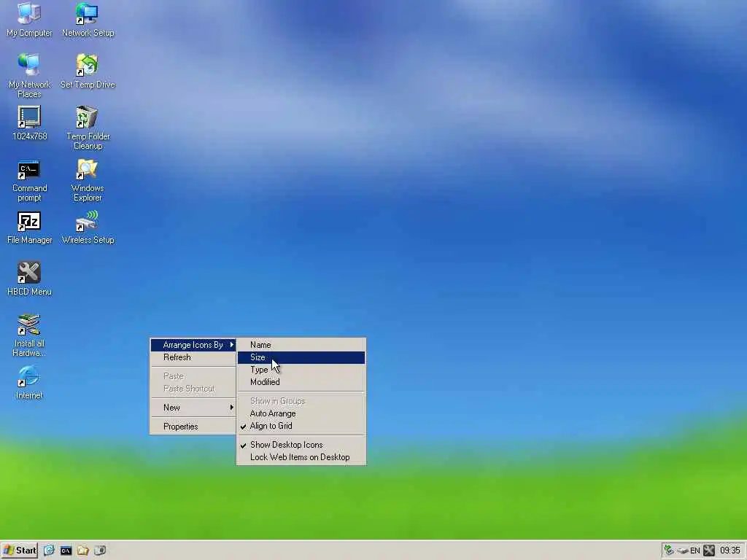747x560 pixels.
Task: Arrange icons by Type
Action: (301, 370)
